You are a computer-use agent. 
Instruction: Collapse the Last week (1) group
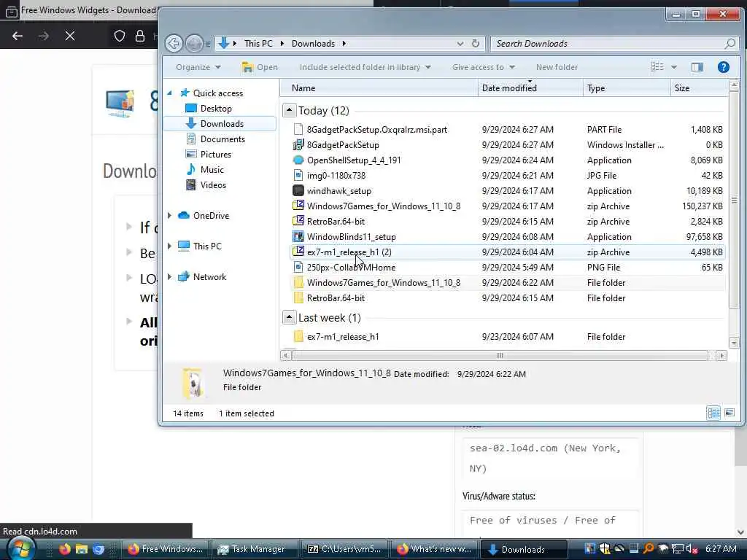click(289, 318)
